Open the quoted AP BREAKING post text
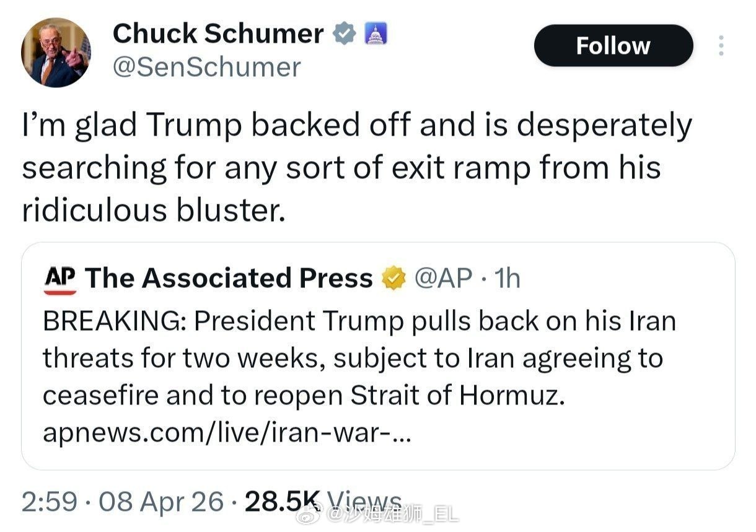Screen dimensions: 756x532 tap(359, 358)
